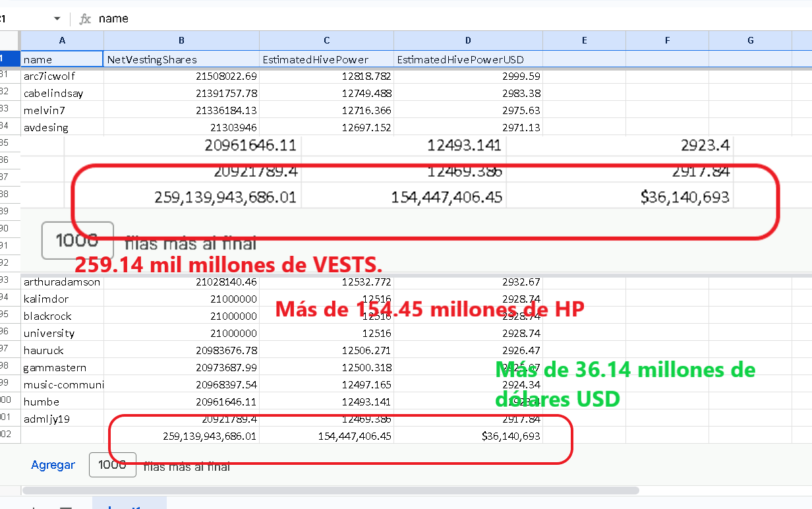
Task: Select column F header
Action: pyautogui.click(x=667, y=40)
